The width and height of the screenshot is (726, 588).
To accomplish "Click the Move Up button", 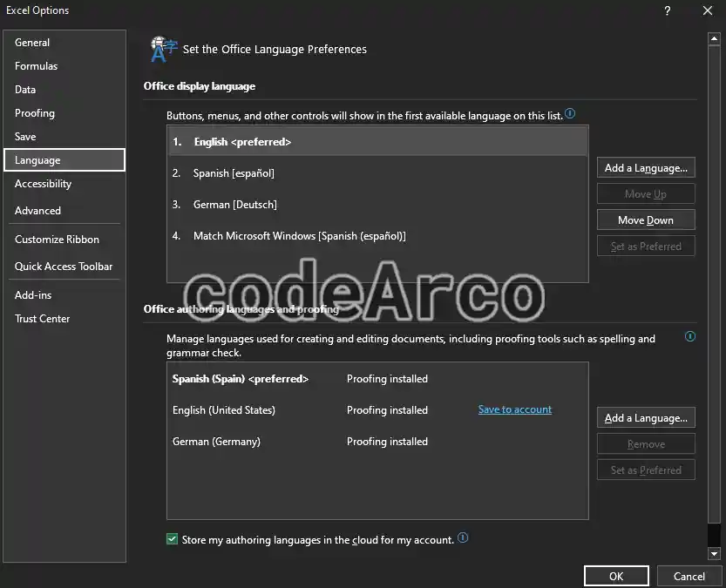I will pos(646,194).
